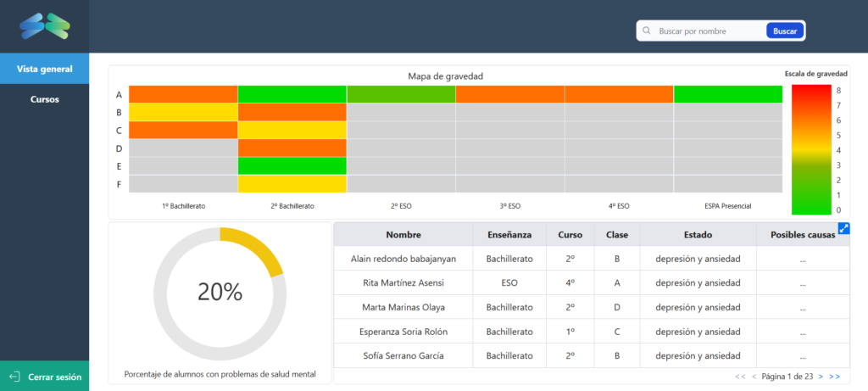
Task: Jump to the last page of the table
Action: coord(835,377)
